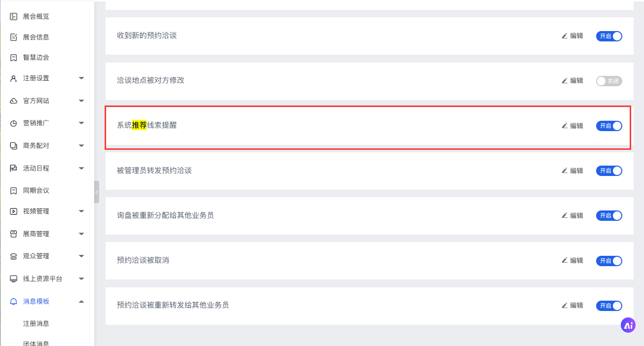Click the 展会信息 edit-note icon
644x346 pixels.
(14, 37)
